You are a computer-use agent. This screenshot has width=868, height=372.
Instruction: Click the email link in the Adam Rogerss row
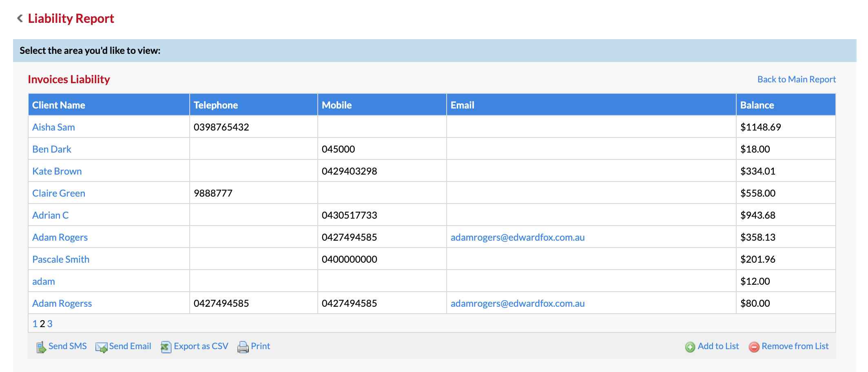518,303
